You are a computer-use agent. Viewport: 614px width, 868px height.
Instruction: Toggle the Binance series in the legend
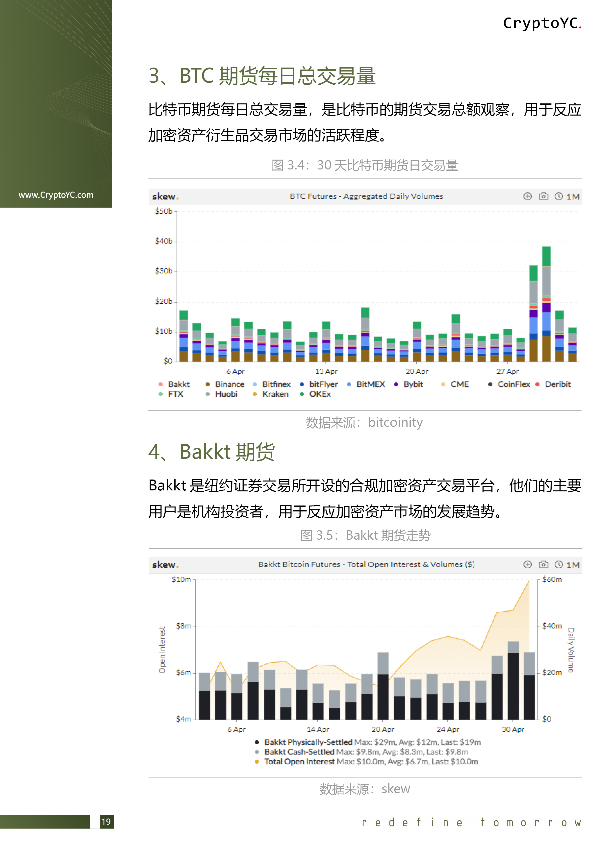(225, 384)
